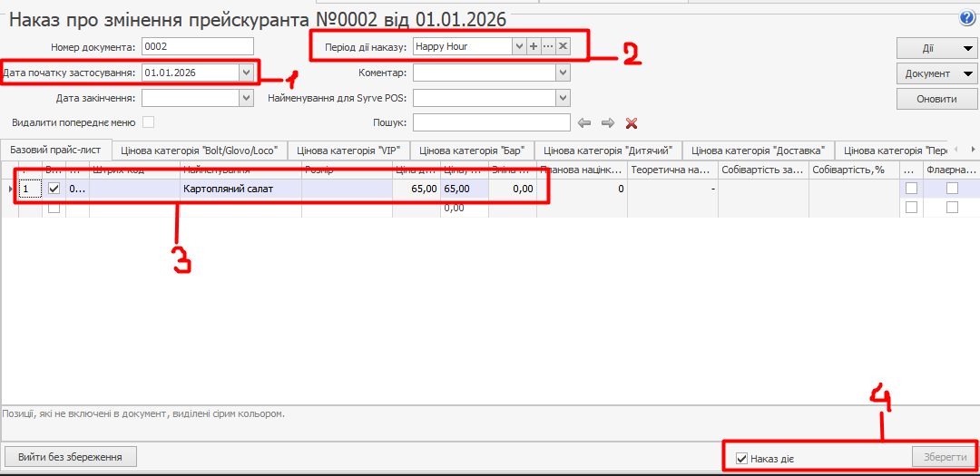Enable 'Видалити попереднє меню' checkbox
The height and width of the screenshot is (476, 980).
148,121
